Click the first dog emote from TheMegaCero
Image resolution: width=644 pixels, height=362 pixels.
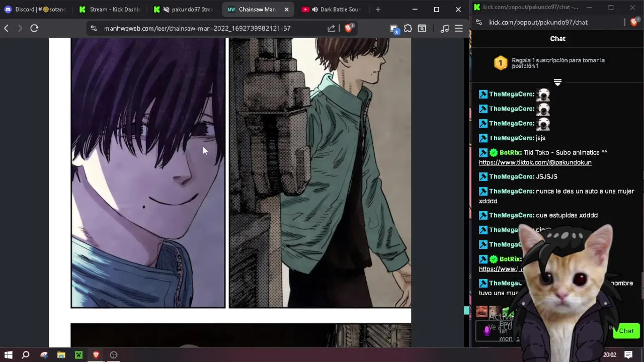coord(543,94)
